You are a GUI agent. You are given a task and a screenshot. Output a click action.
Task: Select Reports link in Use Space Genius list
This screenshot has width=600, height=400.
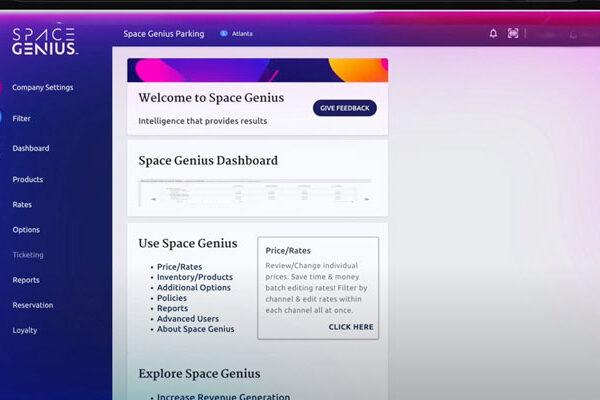coord(172,308)
